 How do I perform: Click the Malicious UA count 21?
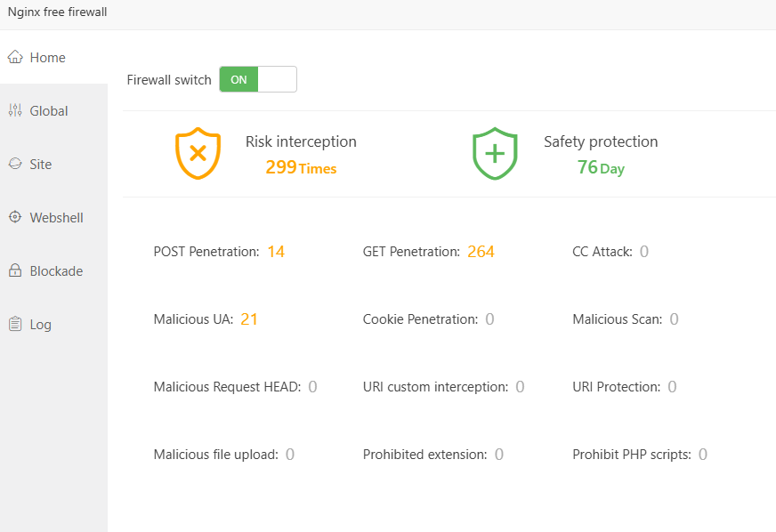click(249, 319)
